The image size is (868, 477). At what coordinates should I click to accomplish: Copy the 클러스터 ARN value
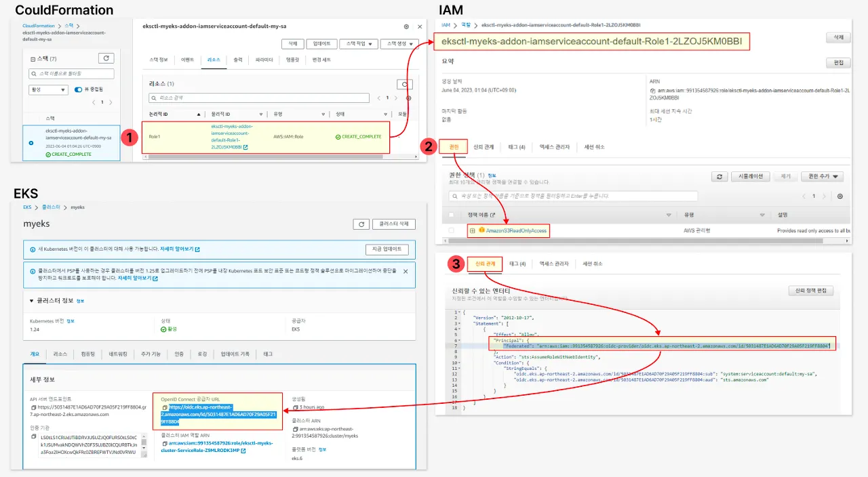pos(295,429)
